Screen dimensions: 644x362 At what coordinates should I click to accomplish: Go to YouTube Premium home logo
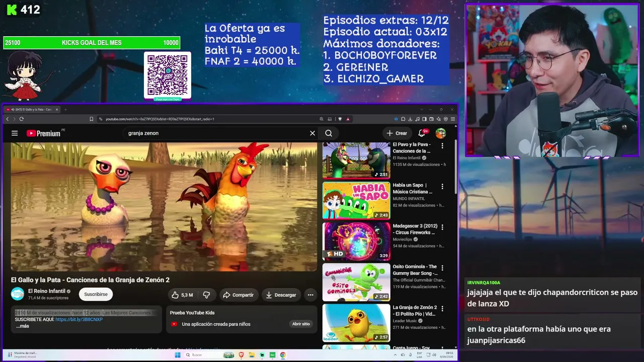click(x=43, y=133)
